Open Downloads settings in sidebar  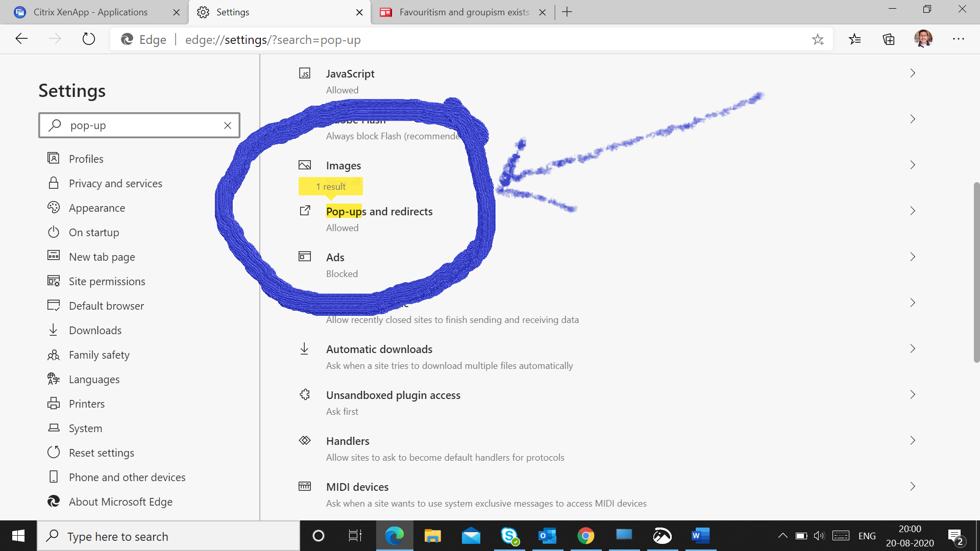(95, 330)
